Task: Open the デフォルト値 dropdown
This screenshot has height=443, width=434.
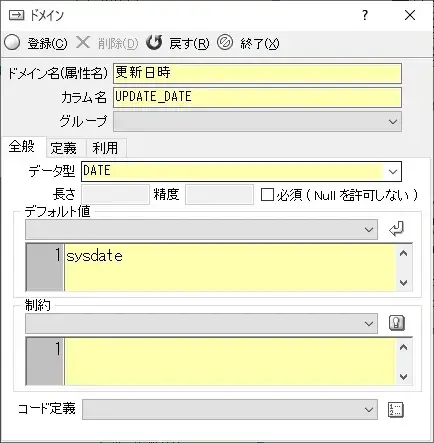Action: 201,229
